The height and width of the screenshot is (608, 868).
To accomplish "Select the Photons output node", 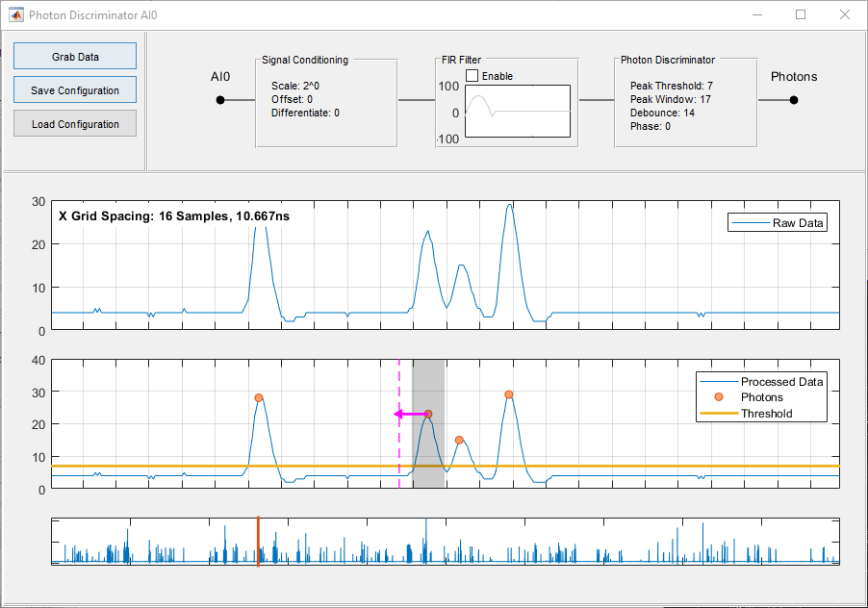I will (793, 98).
